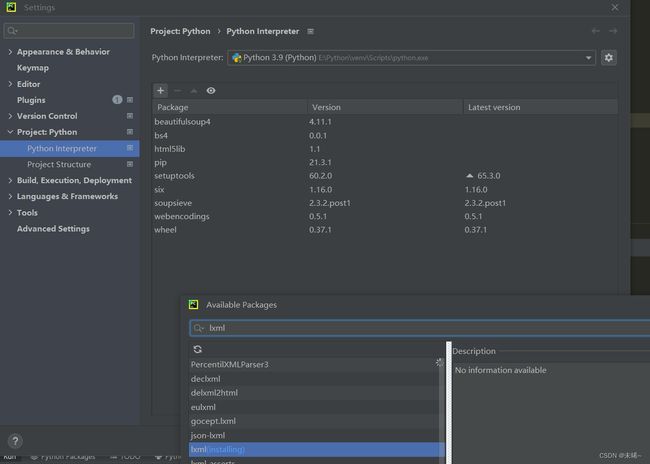The image size is (650, 464).
Task: Click the available packages list scrollbar
Action: pyautogui.click(x=442, y=411)
